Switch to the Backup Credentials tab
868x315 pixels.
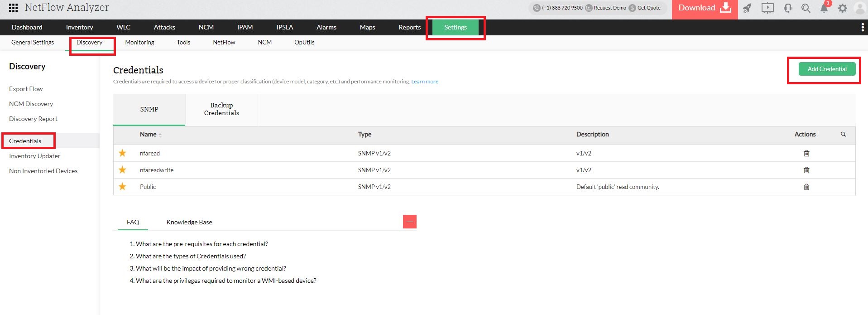click(221, 109)
